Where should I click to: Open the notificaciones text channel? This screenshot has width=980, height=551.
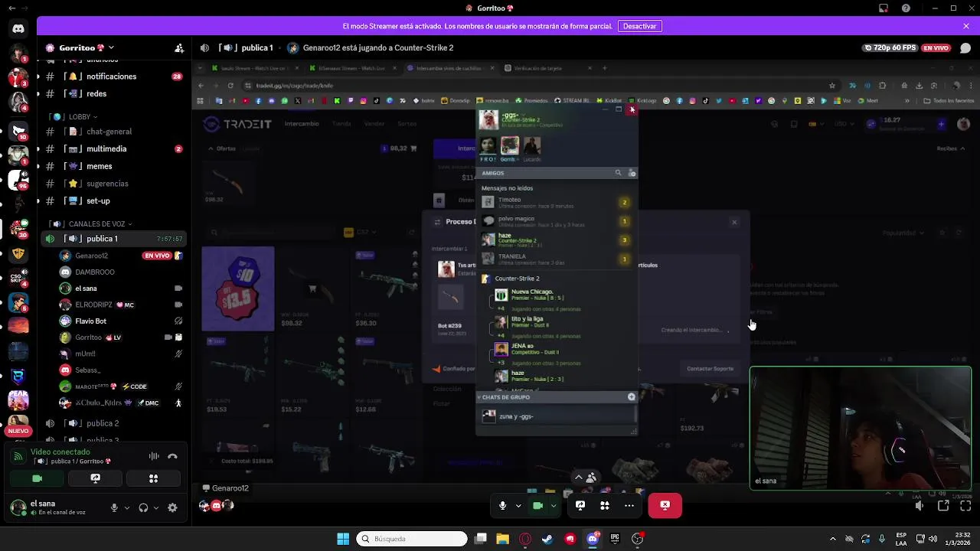(x=113, y=77)
